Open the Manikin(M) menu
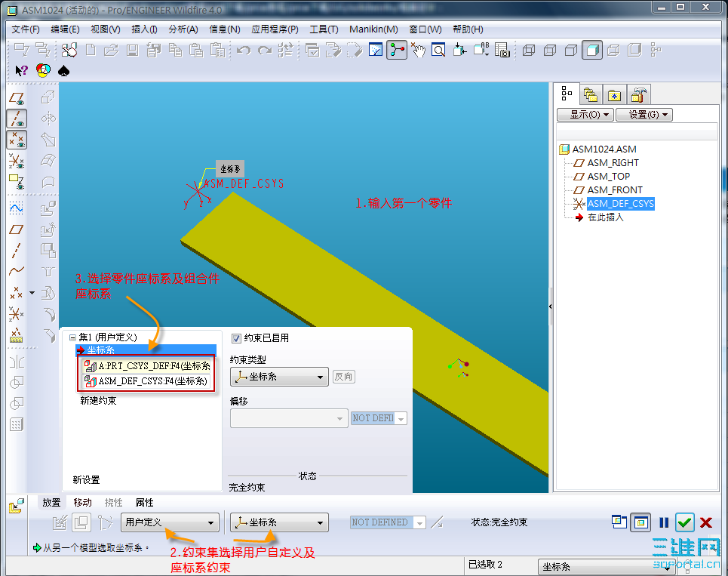728x576 pixels. click(x=373, y=29)
